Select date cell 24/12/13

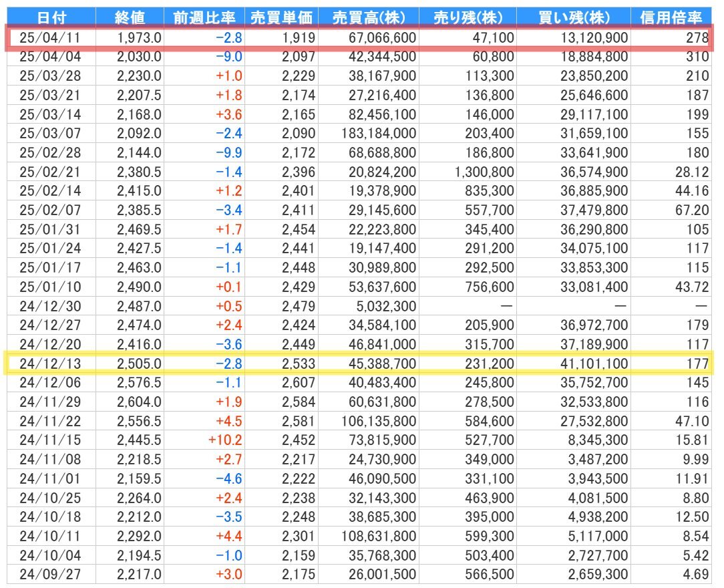coord(50,364)
